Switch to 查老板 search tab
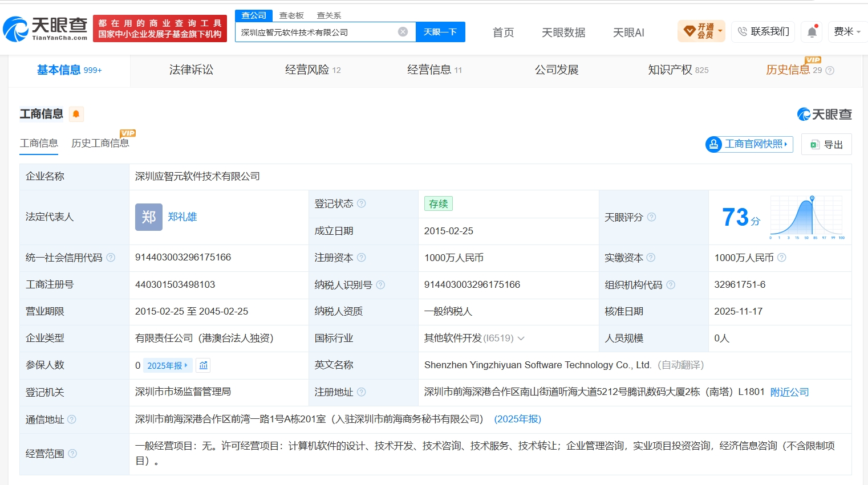The height and width of the screenshot is (485, 868). [x=291, y=15]
